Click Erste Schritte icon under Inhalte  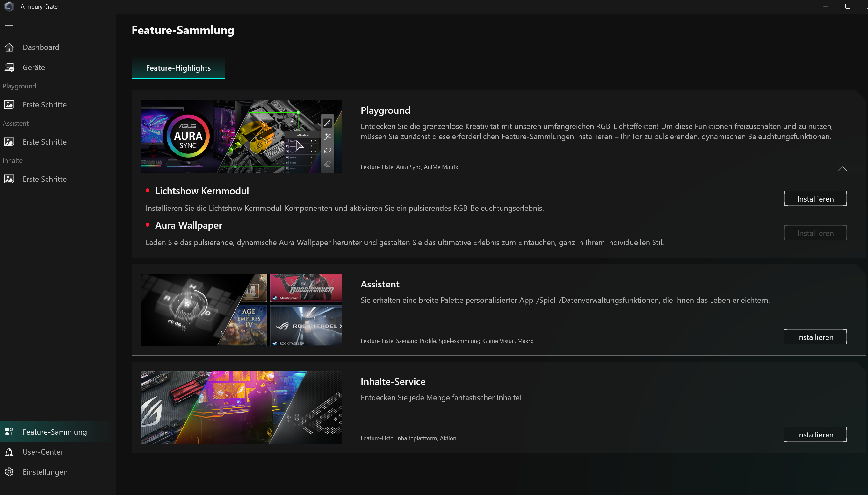coord(9,179)
